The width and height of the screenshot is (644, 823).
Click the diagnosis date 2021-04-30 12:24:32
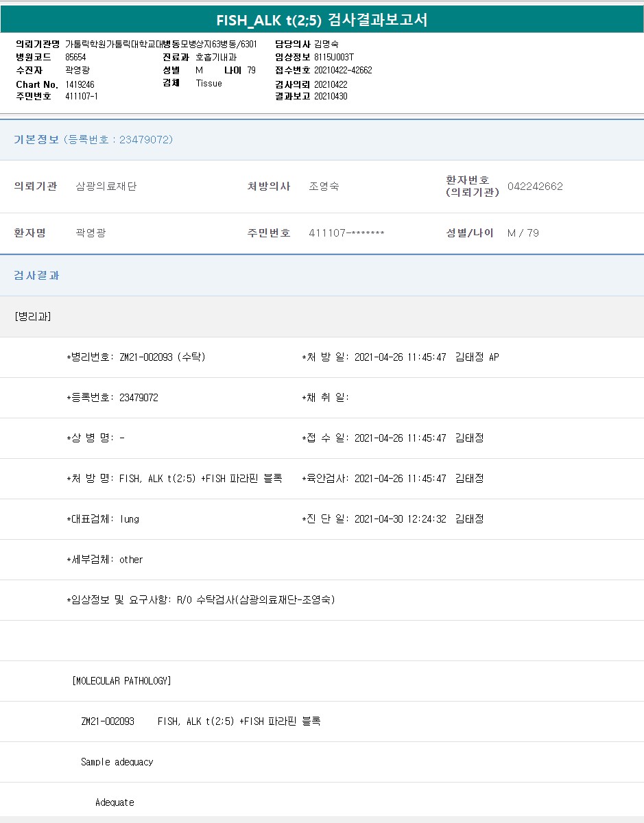(401, 518)
